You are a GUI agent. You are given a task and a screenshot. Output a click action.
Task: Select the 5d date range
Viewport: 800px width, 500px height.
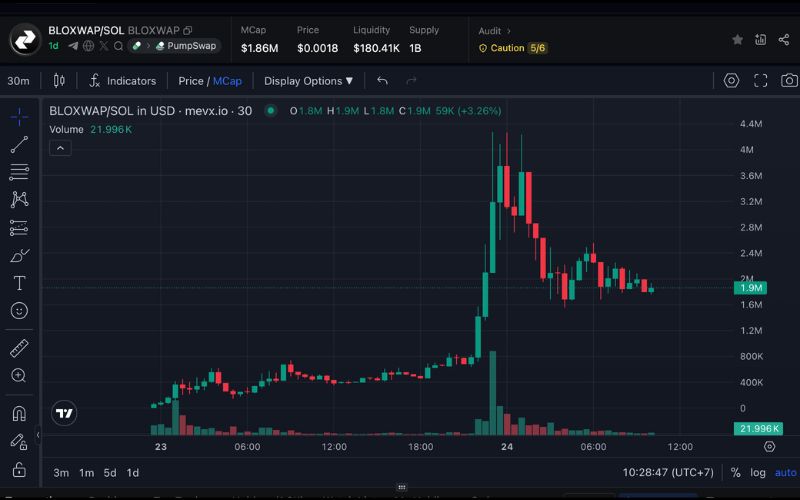coord(110,473)
